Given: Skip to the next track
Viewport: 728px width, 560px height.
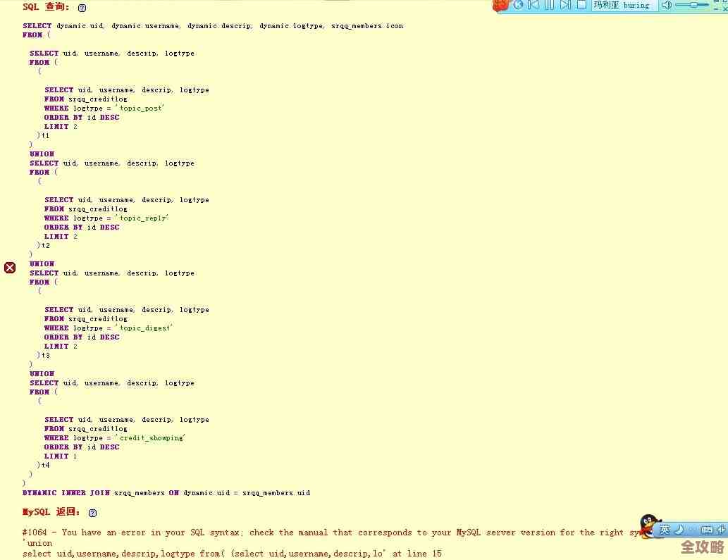Looking at the screenshot, I should 565,5.
